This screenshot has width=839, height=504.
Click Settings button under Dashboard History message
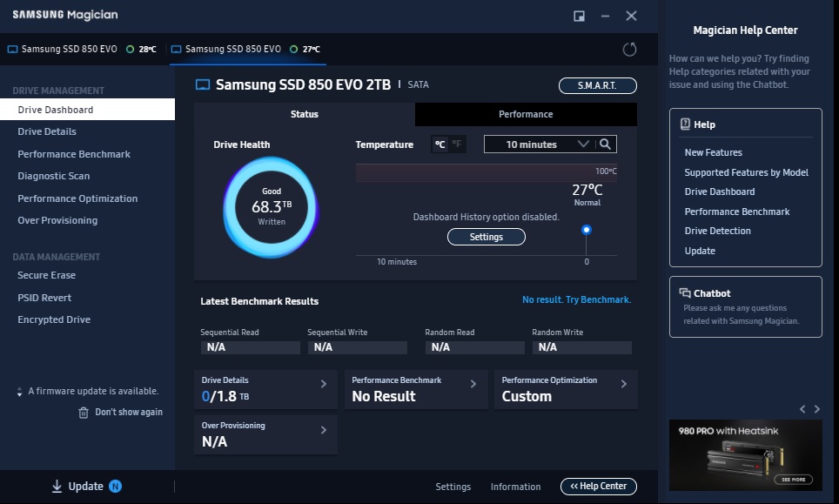click(487, 237)
